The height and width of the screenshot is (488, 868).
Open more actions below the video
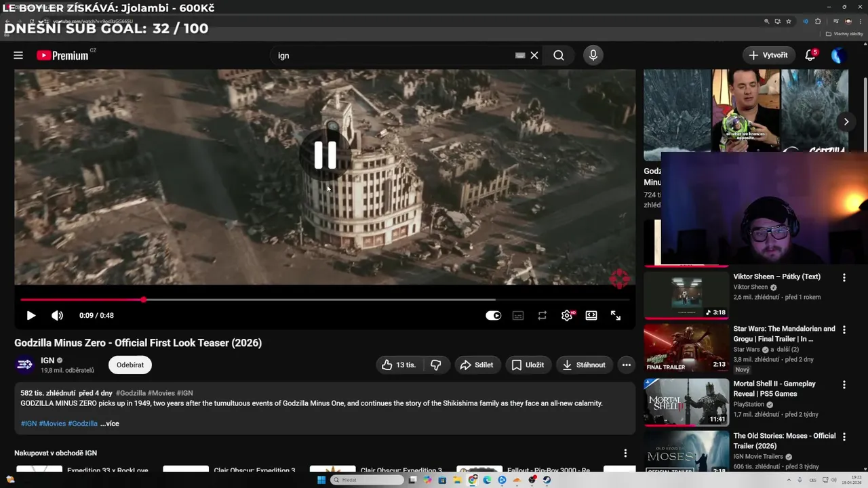pyautogui.click(x=627, y=365)
